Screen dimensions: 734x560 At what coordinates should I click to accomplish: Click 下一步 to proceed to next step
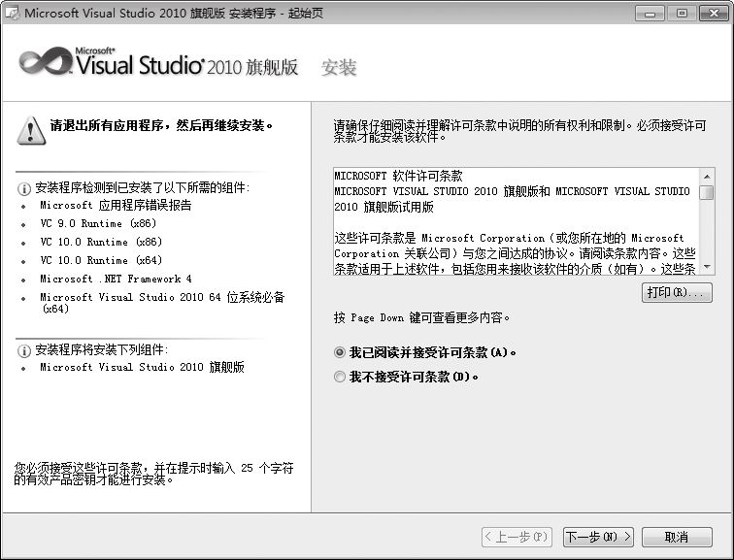click(x=598, y=537)
